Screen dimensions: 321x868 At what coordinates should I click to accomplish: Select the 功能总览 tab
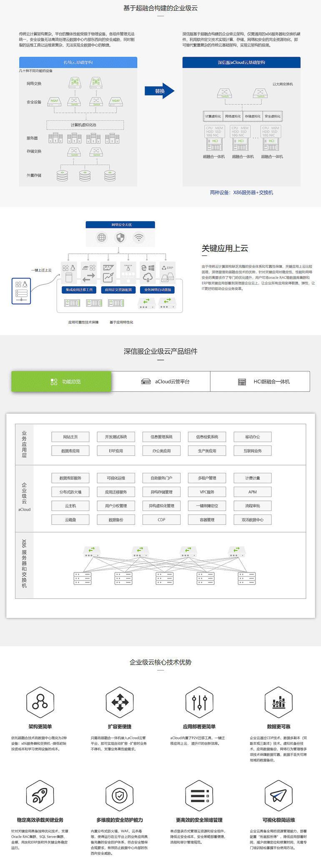tap(61, 381)
